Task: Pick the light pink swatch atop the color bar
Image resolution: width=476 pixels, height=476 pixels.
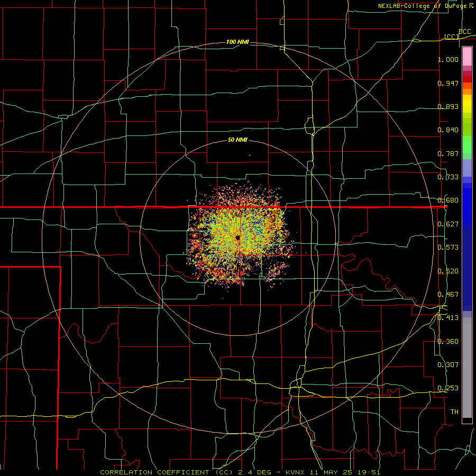Action: (x=467, y=56)
